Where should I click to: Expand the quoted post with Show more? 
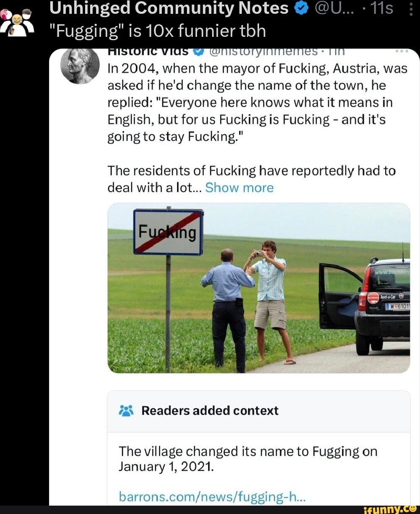pyautogui.click(x=239, y=188)
